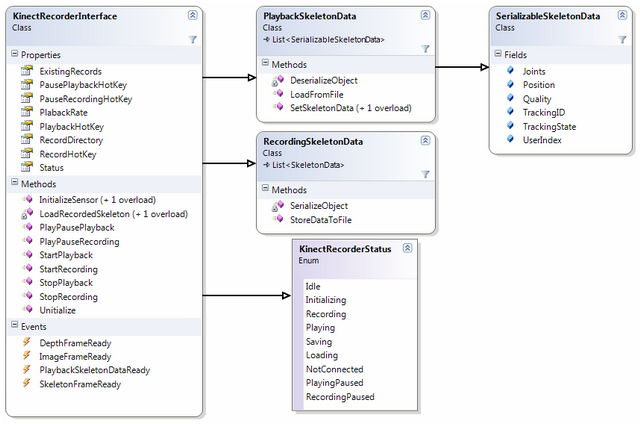Click the property icon next to ExistingRecords
640x424 pixels.
point(27,71)
